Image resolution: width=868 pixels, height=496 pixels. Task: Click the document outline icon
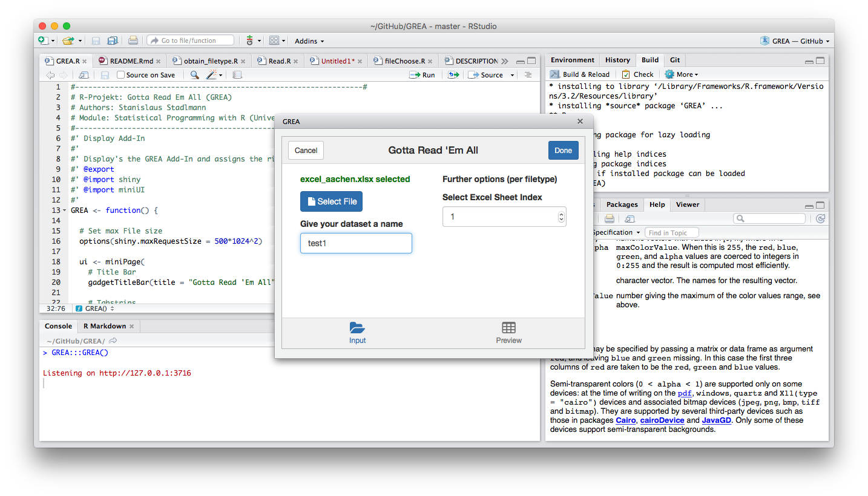tap(528, 75)
